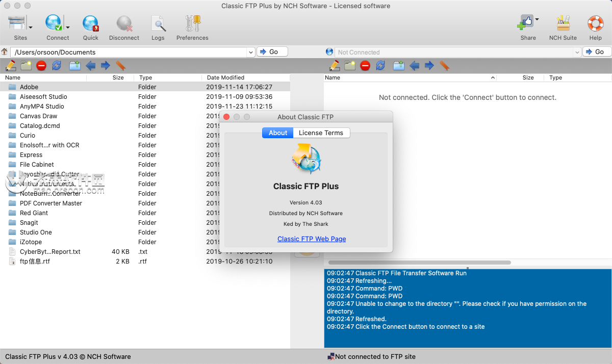Image resolution: width=612 pixels, height=364 pixels.
Task: Expand the Connect dropdown arrow
Action: (x=67, y=27)
